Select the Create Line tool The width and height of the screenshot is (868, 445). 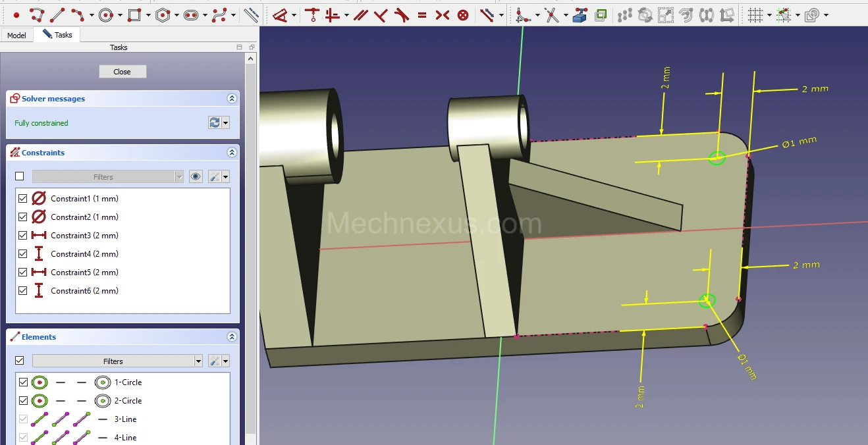[58, 14]
